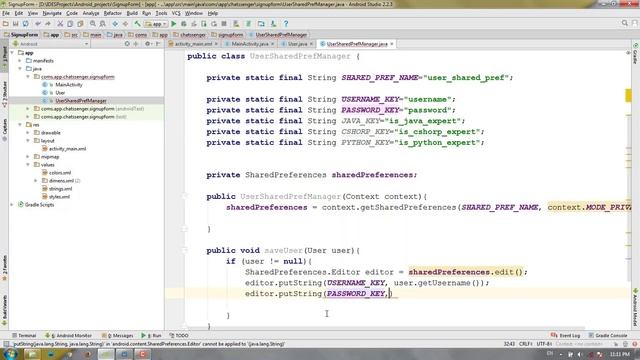Click the Paste icon in toolbar

pos(80,24)
